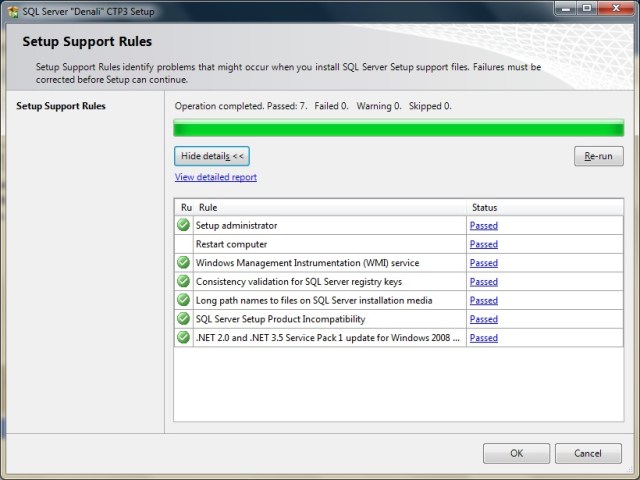Image resolution: width=640 pixels, height=480 pixels.
Task: Click green check icon beside .NET 2.0 rule
Action: (183, 338)
